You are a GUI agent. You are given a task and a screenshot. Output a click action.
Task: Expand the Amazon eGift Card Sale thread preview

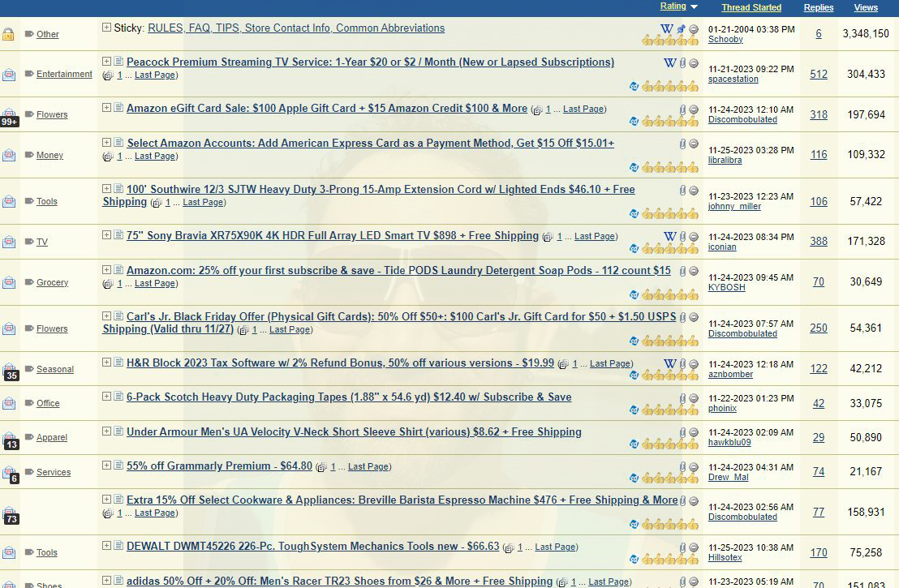pyautogui.click(x=106, y=107)
